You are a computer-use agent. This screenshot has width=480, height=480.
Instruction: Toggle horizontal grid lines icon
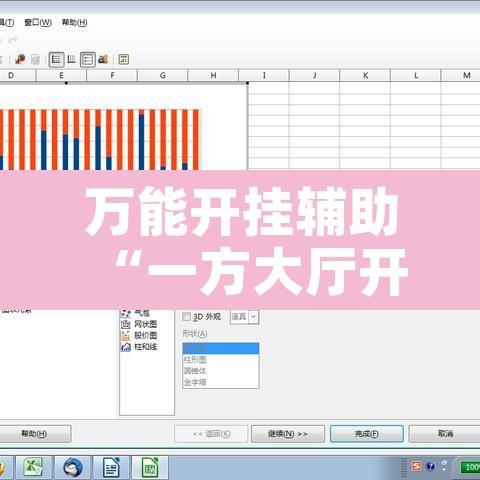point(56,60)
